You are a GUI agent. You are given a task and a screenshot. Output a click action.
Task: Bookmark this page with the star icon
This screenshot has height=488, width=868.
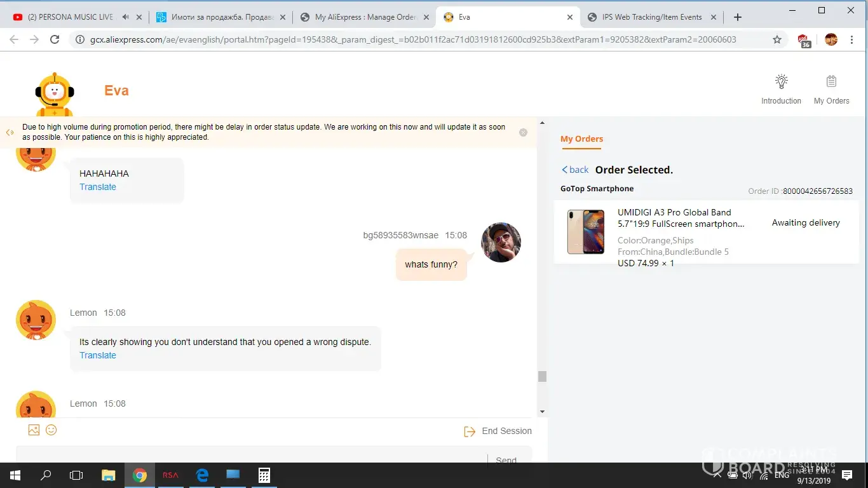pos(776,39)
